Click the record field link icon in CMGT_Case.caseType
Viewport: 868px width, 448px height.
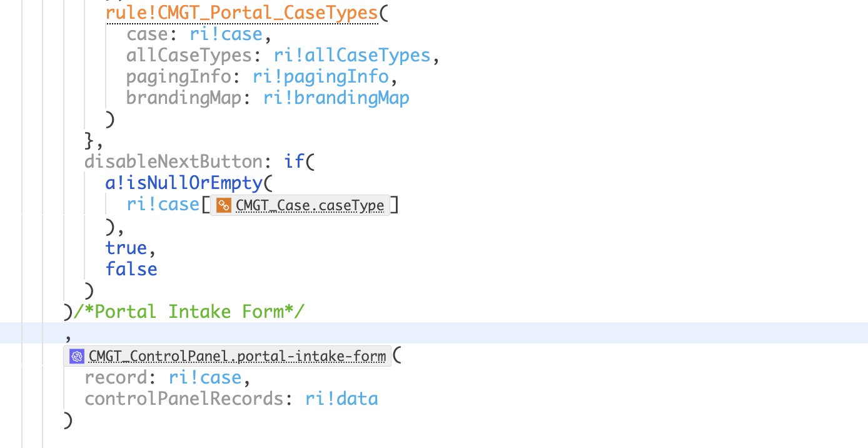[224, 205]
